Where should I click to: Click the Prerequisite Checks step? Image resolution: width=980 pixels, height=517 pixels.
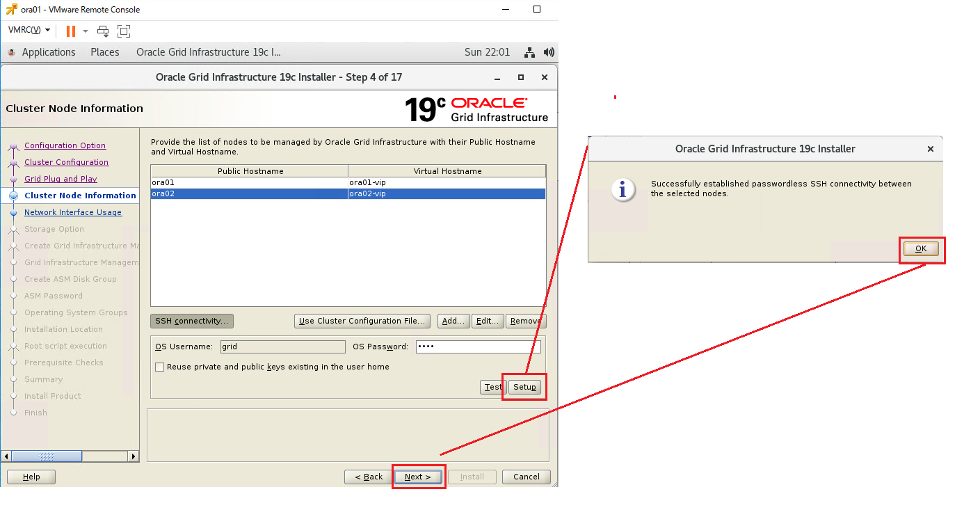coord(64,363)
